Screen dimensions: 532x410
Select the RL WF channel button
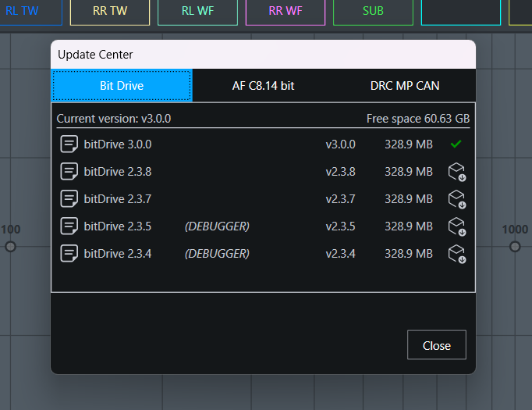pyautogui.click(x=197, y=12)
